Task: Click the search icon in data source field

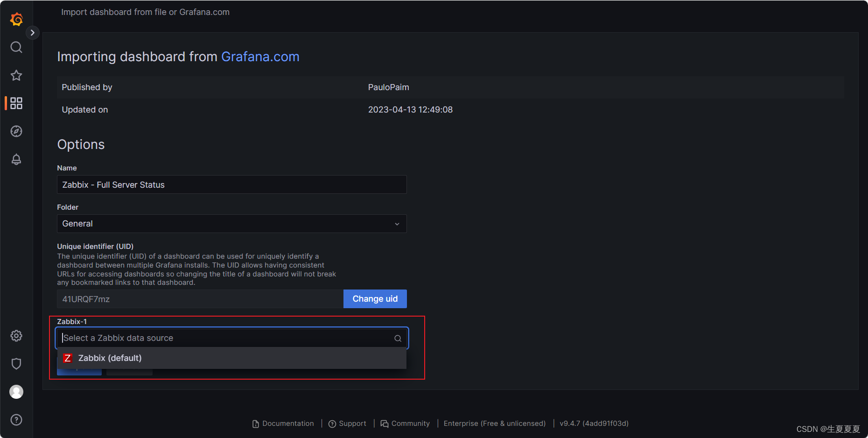Action: click(398, 338)
